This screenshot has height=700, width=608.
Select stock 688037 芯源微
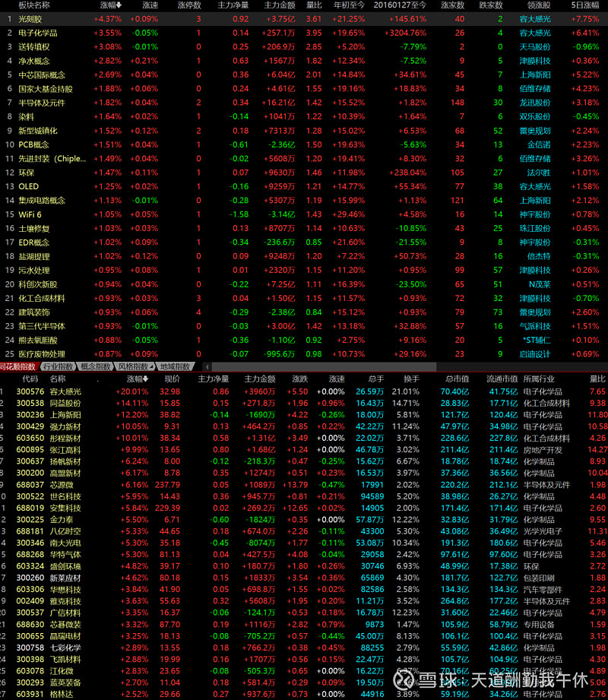click(304, 485)
